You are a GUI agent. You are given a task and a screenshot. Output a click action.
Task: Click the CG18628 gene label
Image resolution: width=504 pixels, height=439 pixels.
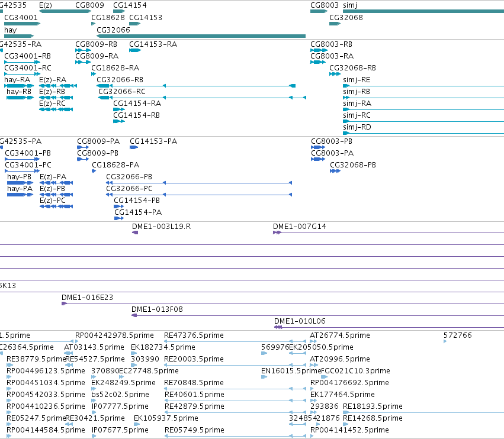click(108, 17)
